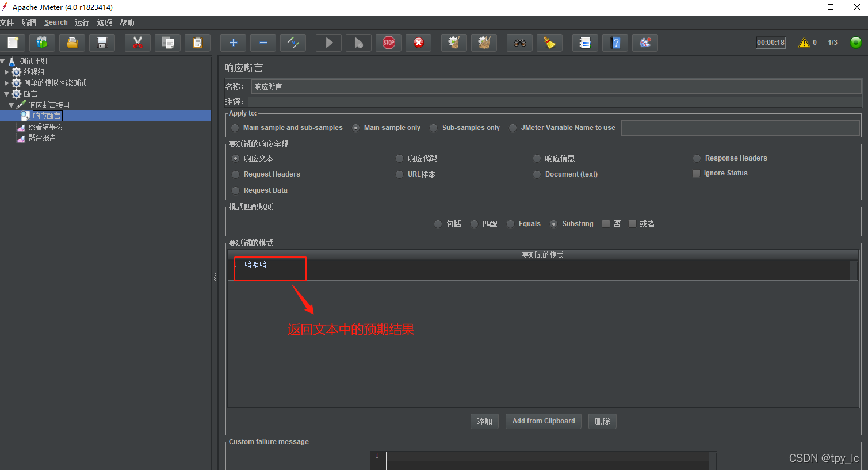
Task: Open the 帮助 menu
Action: tap(127, 22)
